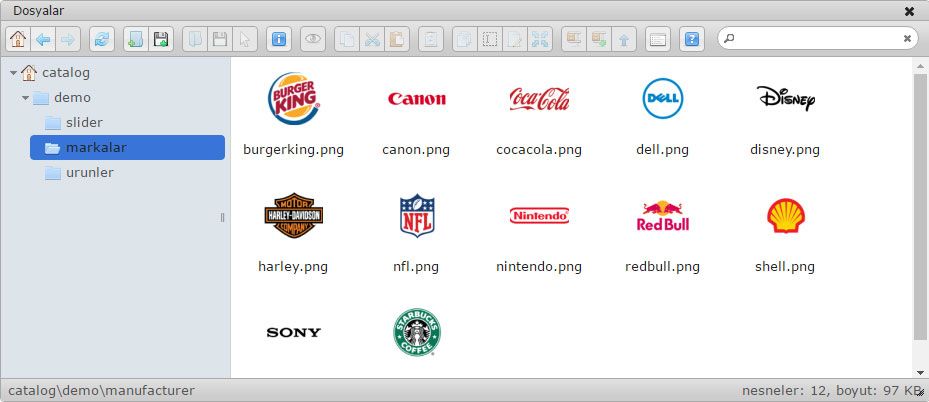Viewport: 929px width, 402px height.
Task: Click the path catalog\demo\manufacturer in status bar
Action: coord(101,391)
